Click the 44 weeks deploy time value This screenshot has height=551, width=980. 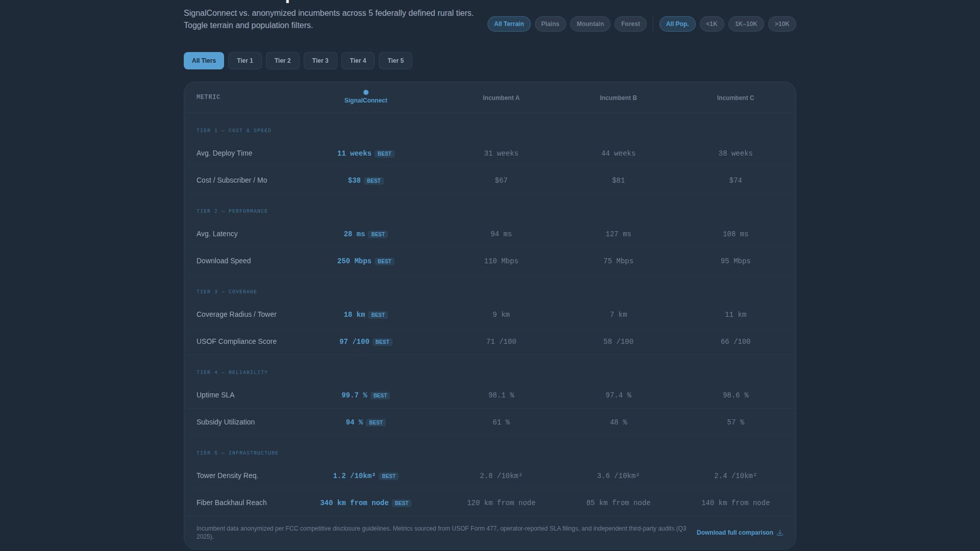(618, 154)
